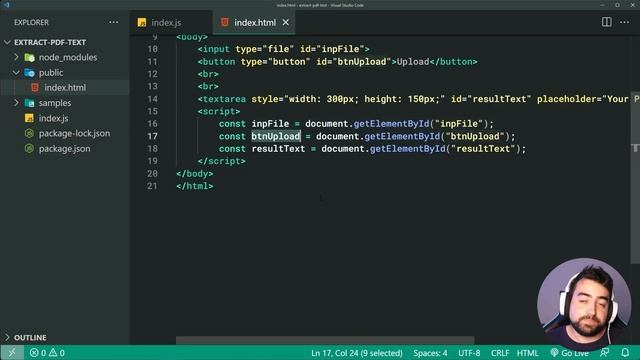Click the HTML file icon beside index.html in tree

click(x=35, y=88)
